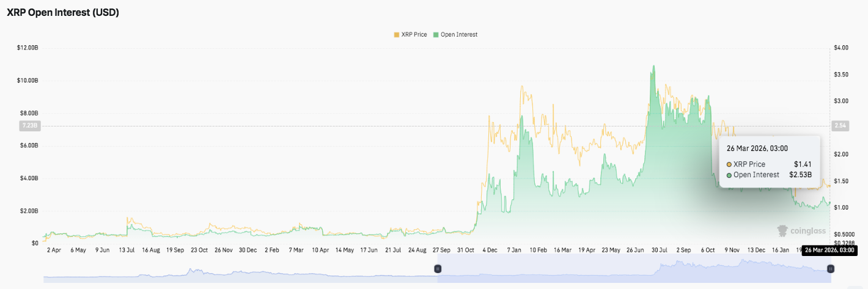
Task: Toggle the XRP Price legend series
Action: click(414, 35)
